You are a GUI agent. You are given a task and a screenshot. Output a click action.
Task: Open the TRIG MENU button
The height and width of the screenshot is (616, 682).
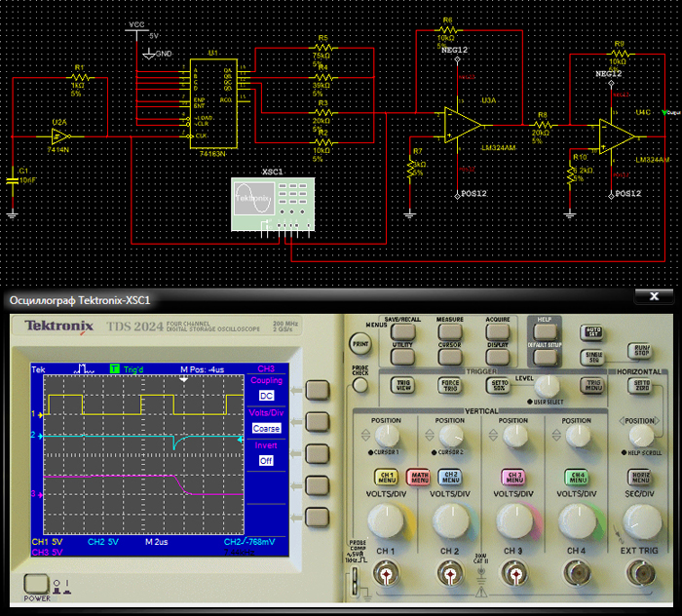click(593, 385)
